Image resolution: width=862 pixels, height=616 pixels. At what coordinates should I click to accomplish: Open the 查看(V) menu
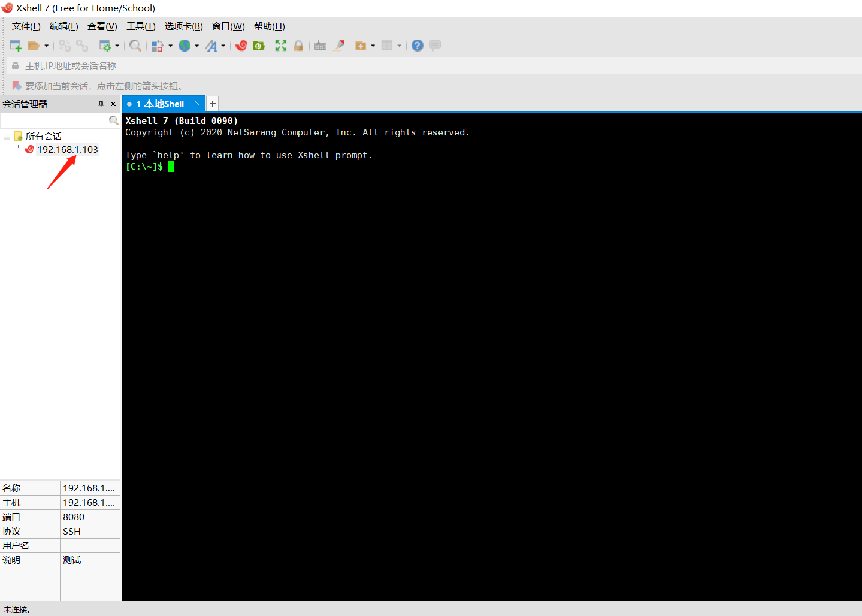click(x=102, y=26)
